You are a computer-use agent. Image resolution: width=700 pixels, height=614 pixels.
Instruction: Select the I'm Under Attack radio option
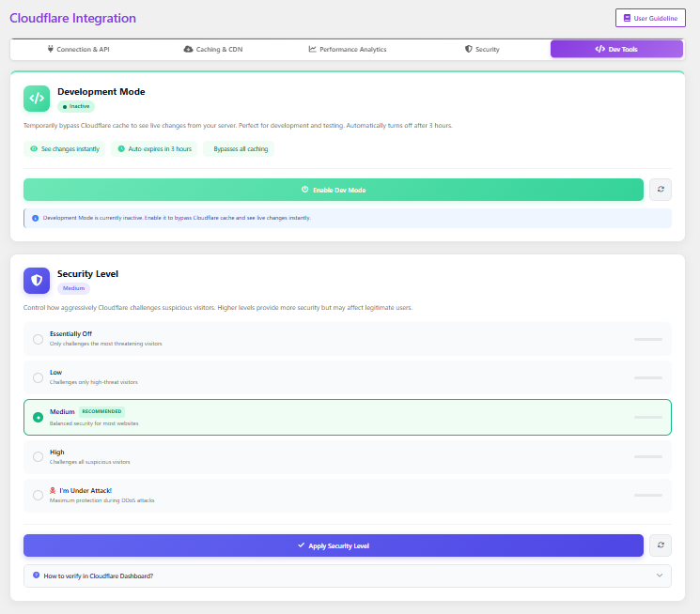tap(38, 496)
